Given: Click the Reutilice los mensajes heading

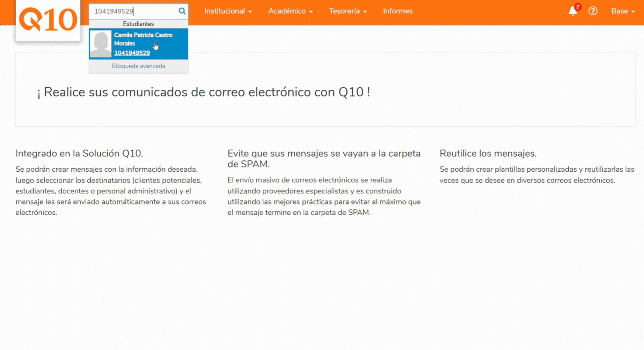Looking at the screenshot, I should coord(488,153).
